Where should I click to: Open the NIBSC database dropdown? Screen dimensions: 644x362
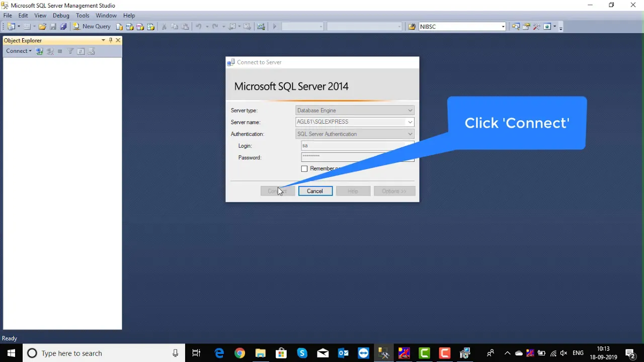pos(503,27)
